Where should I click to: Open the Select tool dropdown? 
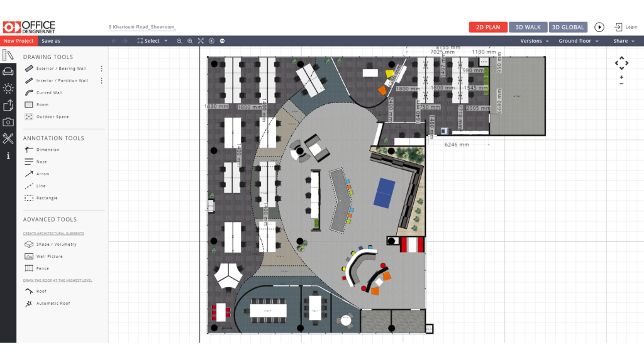(x=152, y=41)
